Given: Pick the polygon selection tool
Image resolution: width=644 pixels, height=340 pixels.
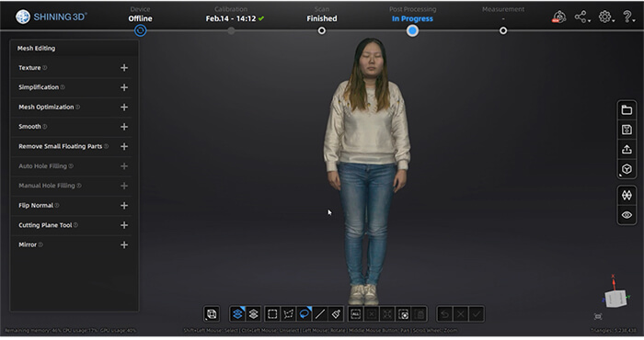Looking at the screenshot, I should coord(288,314).
